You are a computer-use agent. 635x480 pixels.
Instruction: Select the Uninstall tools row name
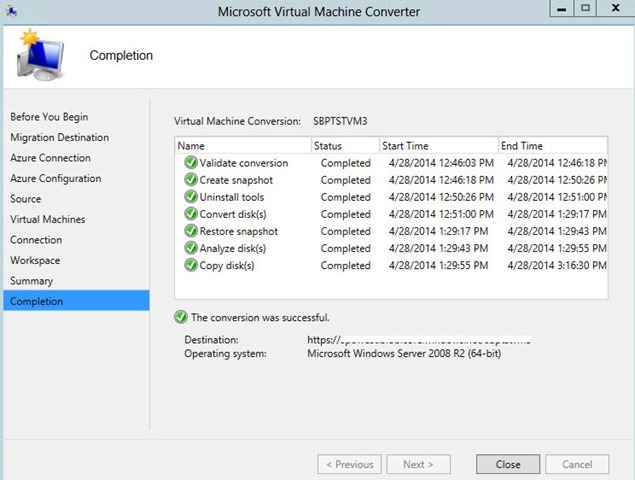coord(232,197)
